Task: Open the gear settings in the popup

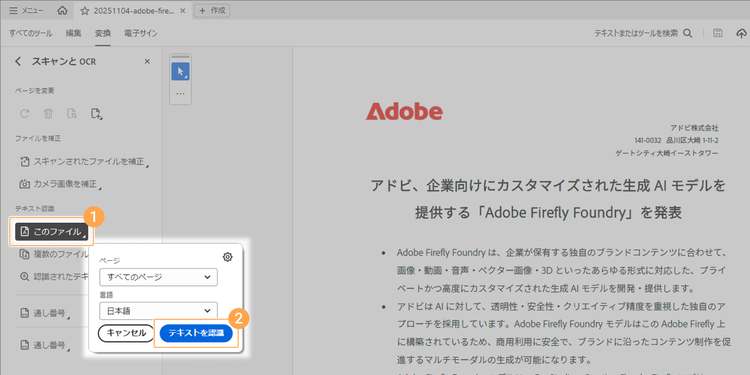Action: (228, 257)
